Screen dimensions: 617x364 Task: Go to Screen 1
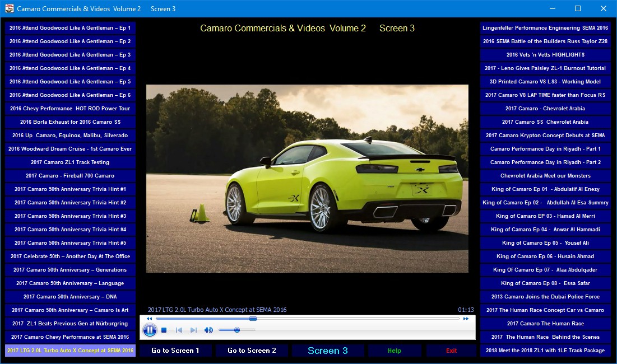tap(175, 351)
